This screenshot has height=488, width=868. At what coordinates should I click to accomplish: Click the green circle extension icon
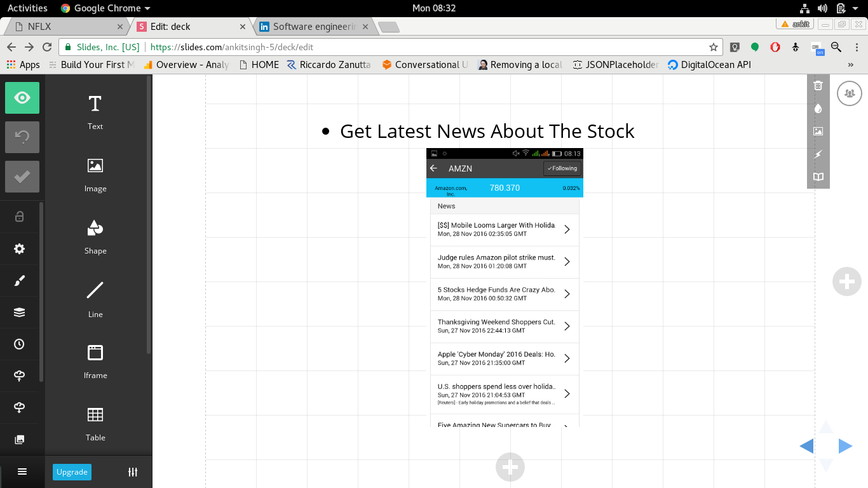coord(755,47)
